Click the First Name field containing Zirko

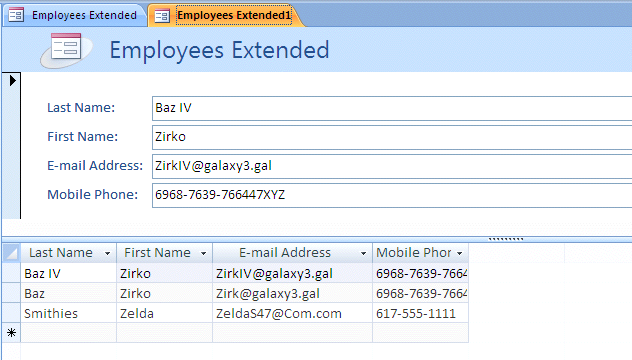392,137
